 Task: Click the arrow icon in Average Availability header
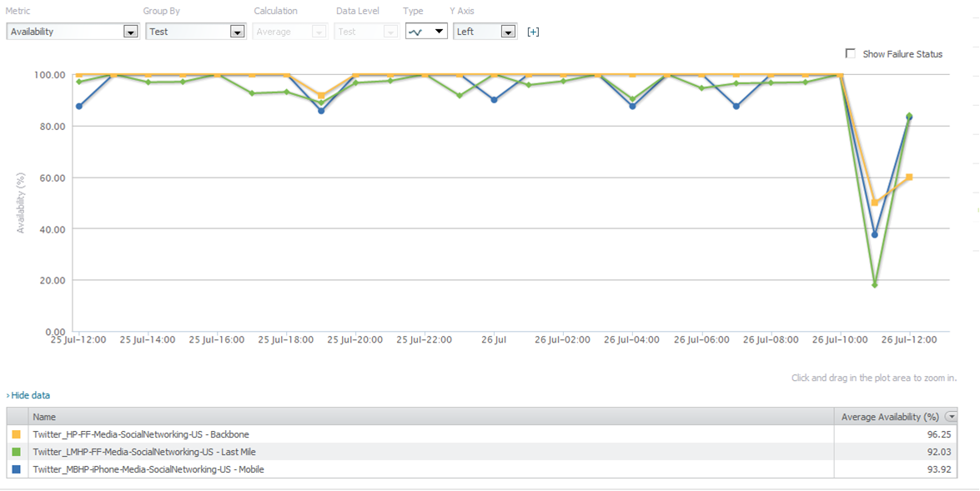[951, 417]
